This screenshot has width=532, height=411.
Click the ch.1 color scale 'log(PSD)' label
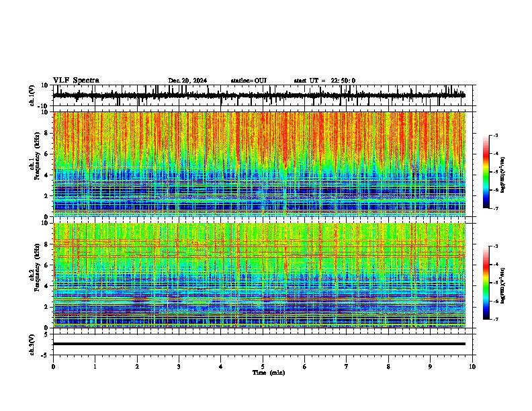pos(504,175)
